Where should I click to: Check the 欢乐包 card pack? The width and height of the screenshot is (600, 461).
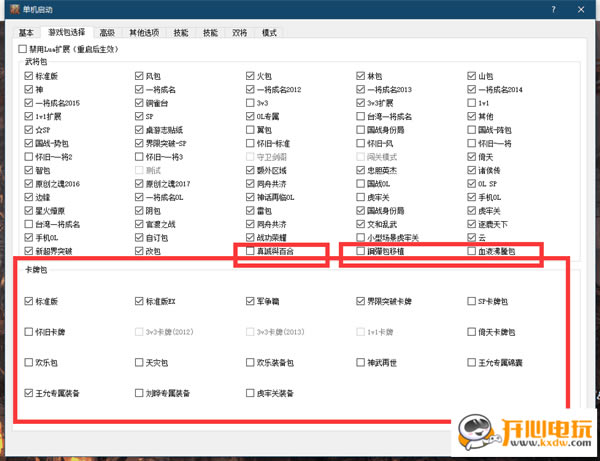coord(30,362)
